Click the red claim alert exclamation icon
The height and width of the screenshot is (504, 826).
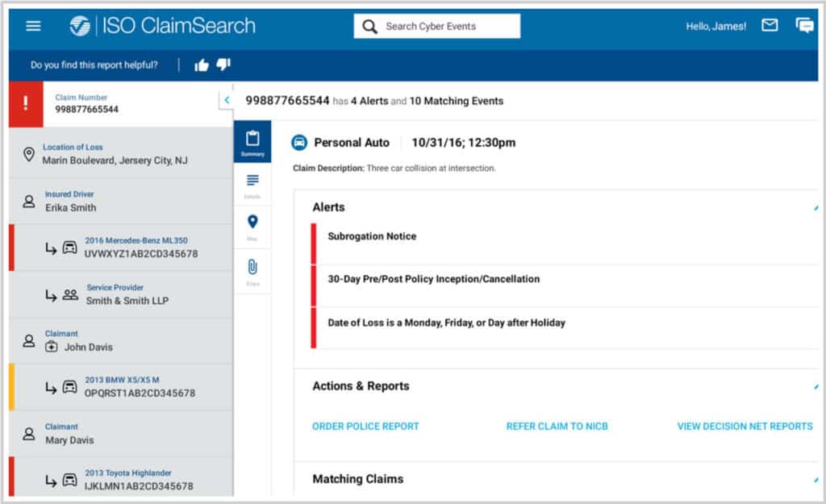pos(26,103)
